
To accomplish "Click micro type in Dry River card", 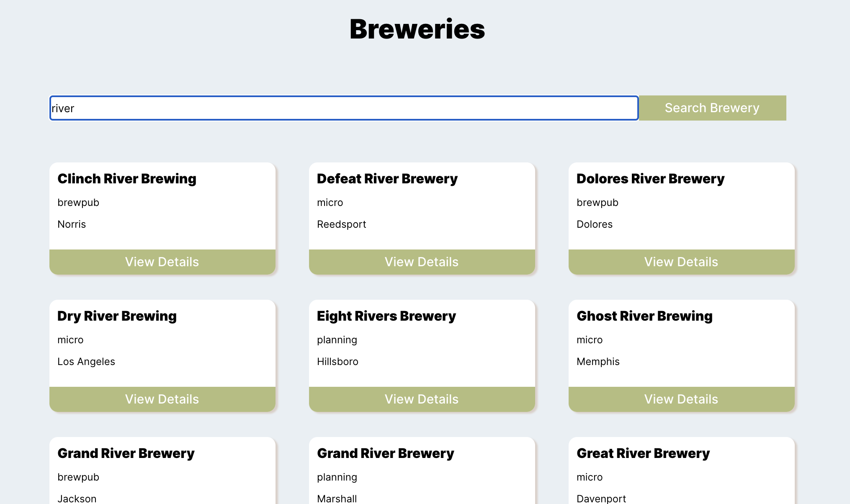I will 70,340.
